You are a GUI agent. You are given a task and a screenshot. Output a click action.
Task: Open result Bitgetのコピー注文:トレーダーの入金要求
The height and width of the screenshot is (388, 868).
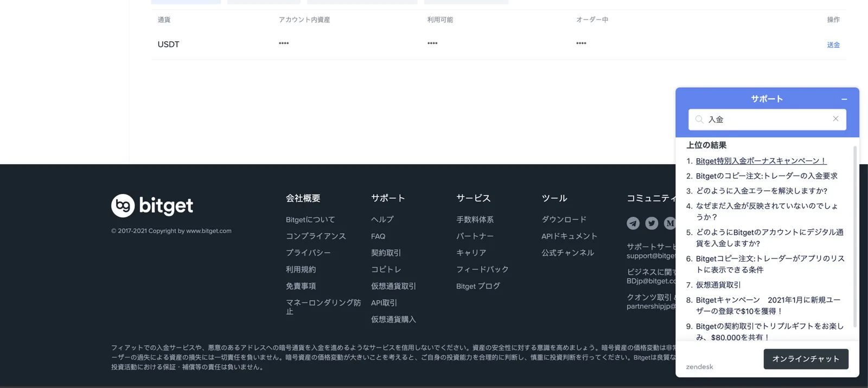[x=767, y=176]
